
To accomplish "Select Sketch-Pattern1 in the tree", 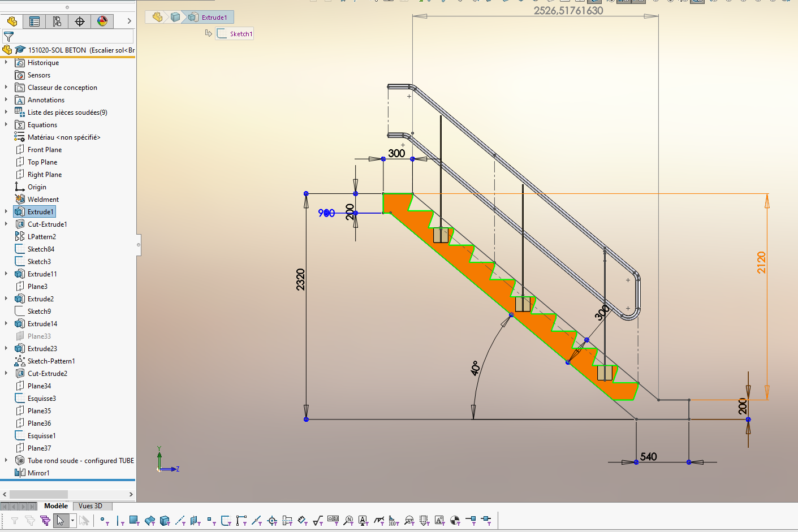I will coord(51,361).
